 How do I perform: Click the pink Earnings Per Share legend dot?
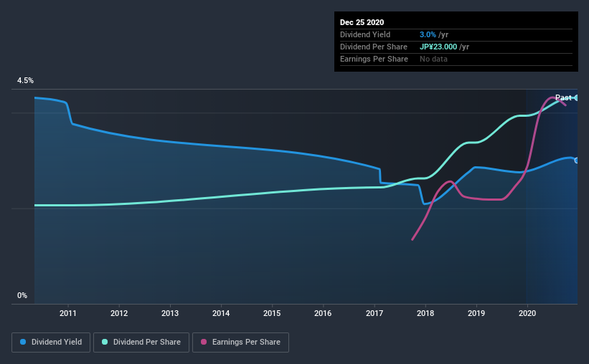pyautogui.click(x=204, y=342)
